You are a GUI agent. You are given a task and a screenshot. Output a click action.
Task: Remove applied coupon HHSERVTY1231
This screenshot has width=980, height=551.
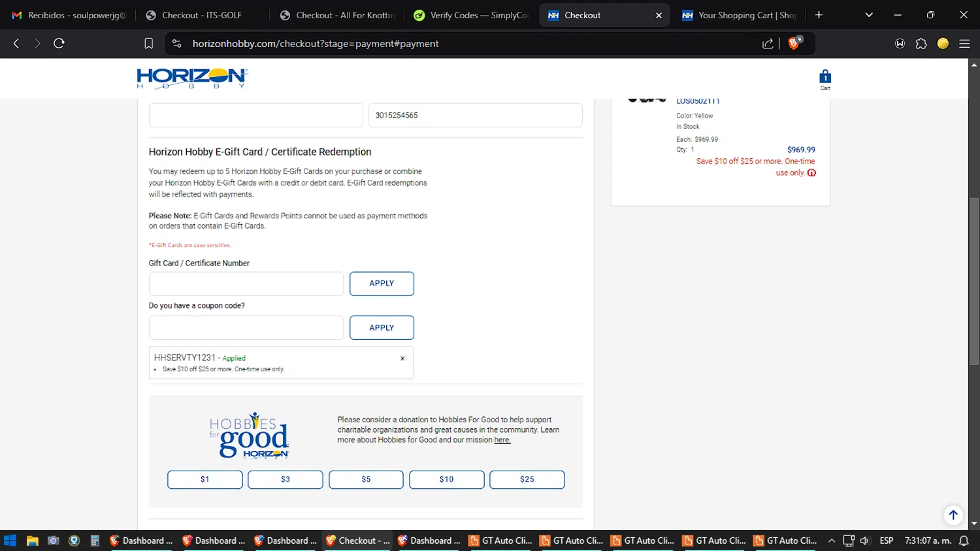pos(402,358)
